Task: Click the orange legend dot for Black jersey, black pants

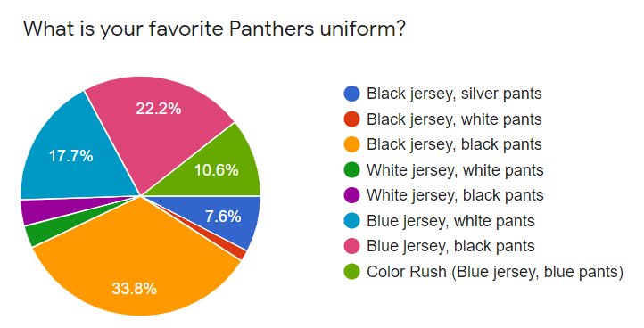Action: (x=351, y=144)
